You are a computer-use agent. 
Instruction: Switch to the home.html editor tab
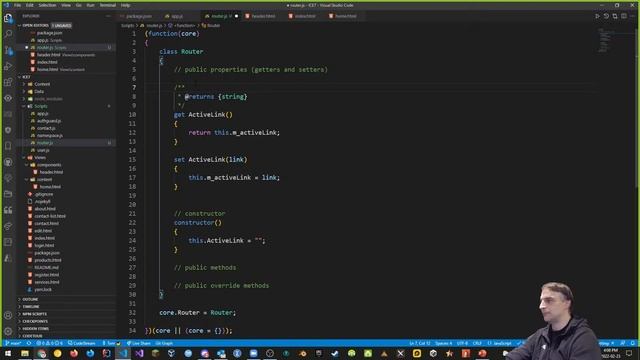[346, 16]
